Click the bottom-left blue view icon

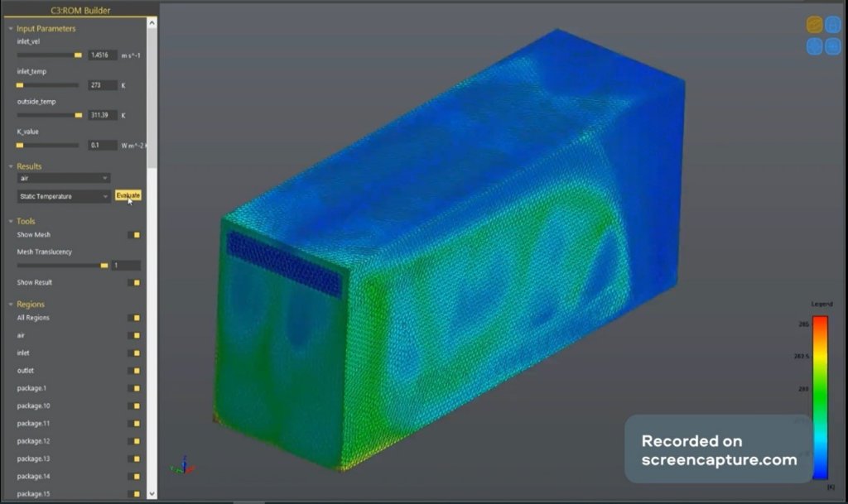click(x=815, y=46)
